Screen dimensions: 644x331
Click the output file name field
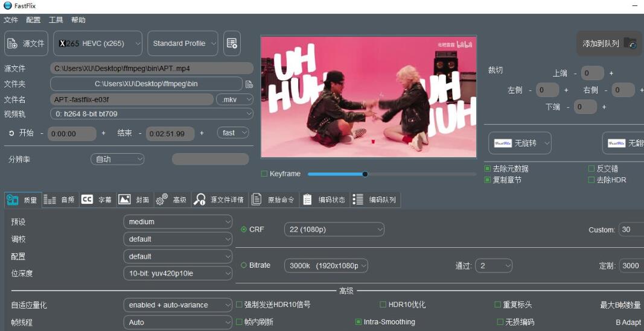pyautogui.click(x=132, y=99)
